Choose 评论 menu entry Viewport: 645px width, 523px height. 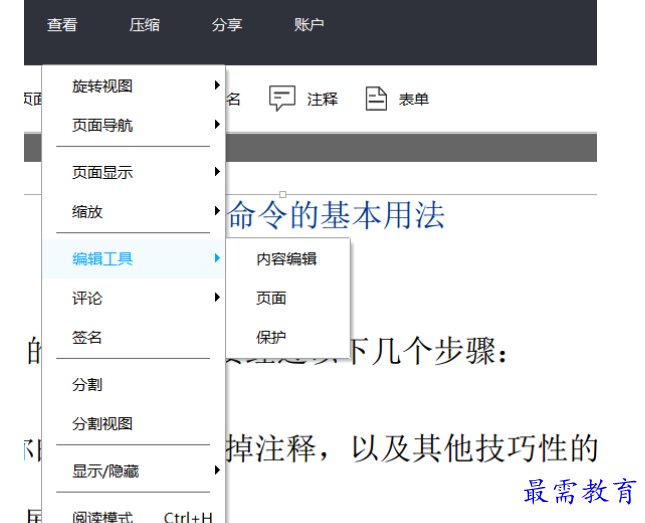[133, 298]
